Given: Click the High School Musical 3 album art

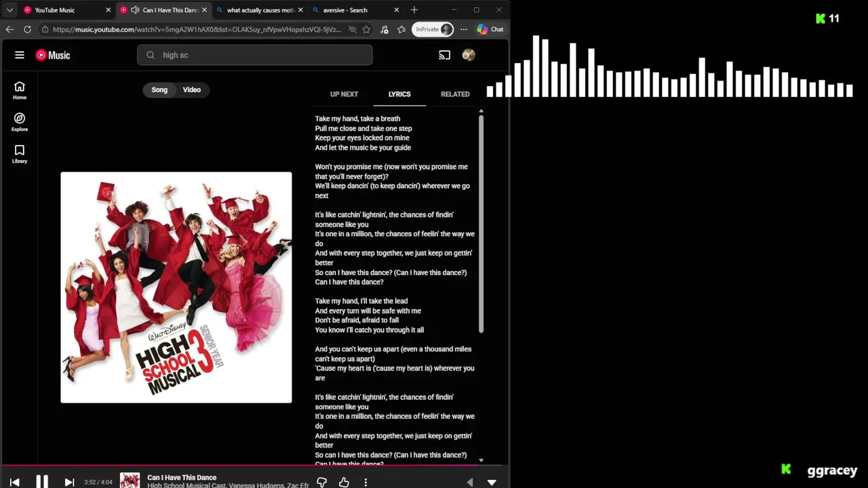Looking at the screenshot, I should [x=176, y=287].
